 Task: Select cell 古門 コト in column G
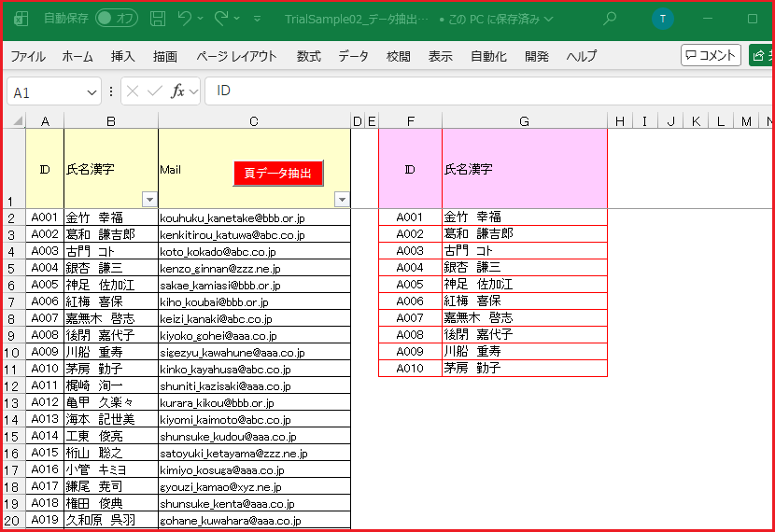click(x=525, y=250)
